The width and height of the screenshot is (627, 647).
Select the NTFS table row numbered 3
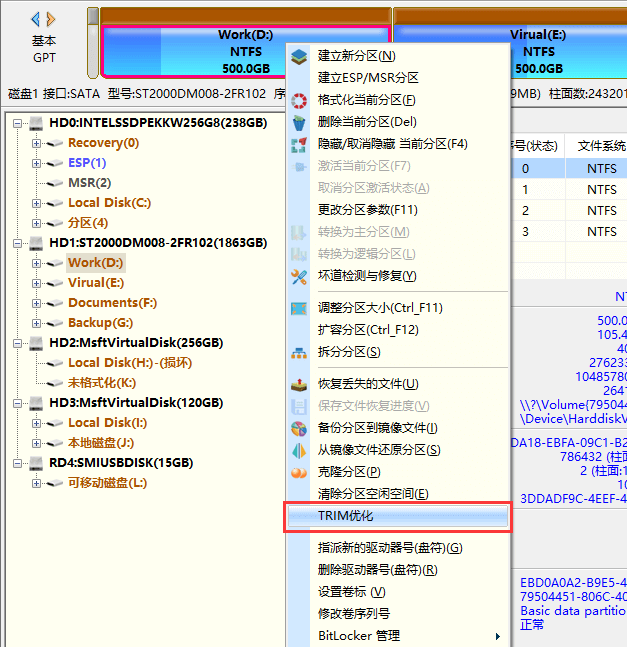point(569,232)
